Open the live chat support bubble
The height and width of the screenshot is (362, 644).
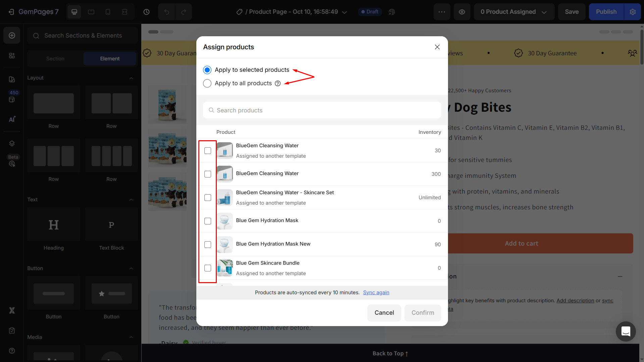coord(626,331)
